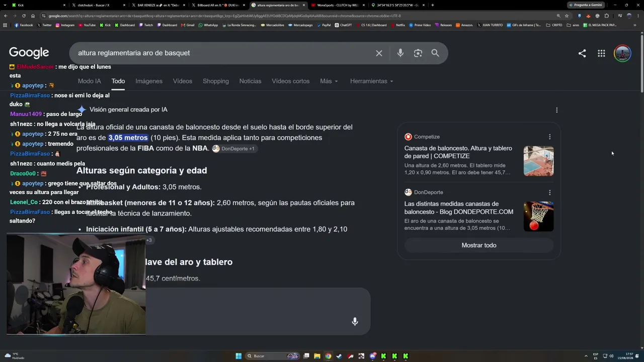Open options for the DonDeporte source
This screenshot has height=362, width=644.
(x=549, y=192)
